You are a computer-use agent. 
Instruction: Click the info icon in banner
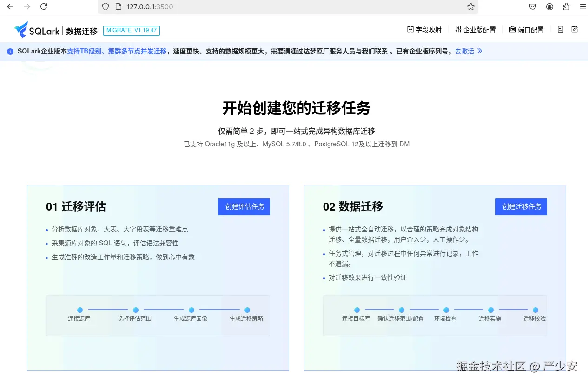(10, 52)
